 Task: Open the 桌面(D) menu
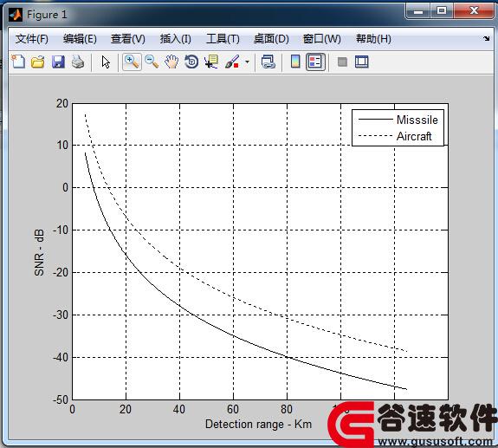[271, 39]
